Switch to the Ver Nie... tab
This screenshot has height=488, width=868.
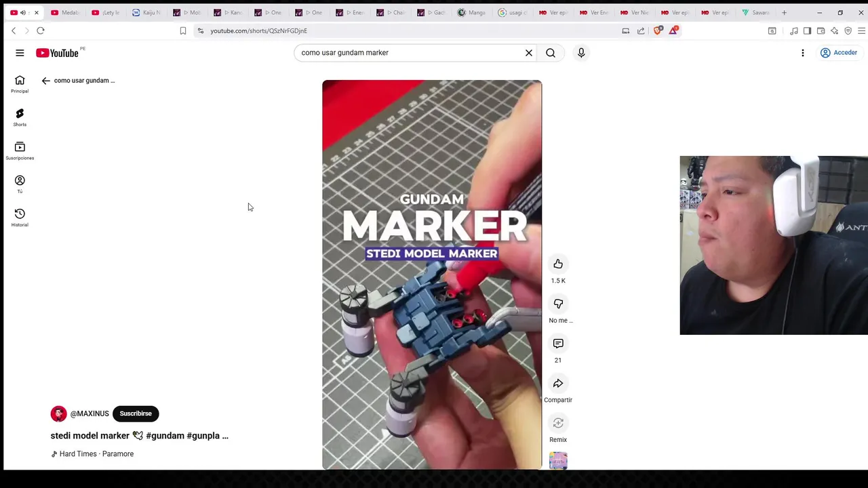[x=635, y=12]
